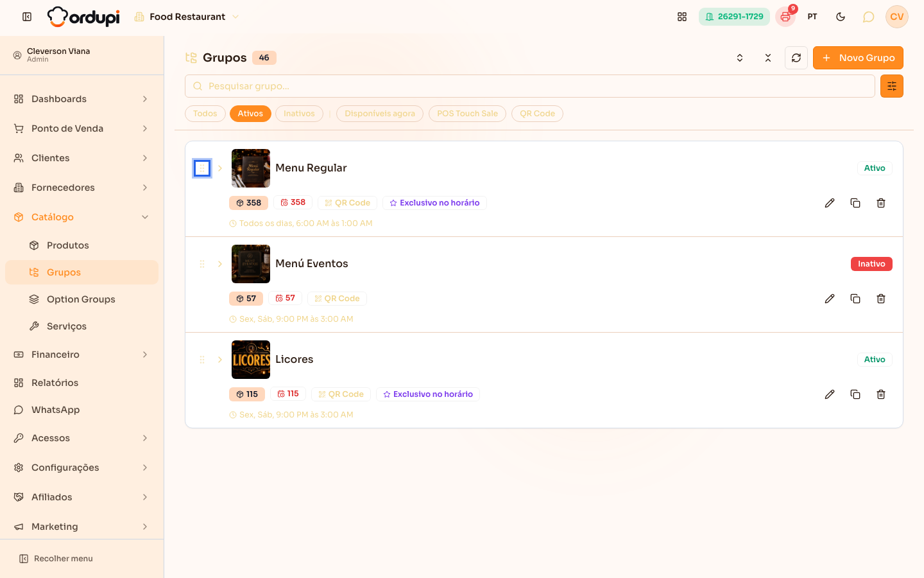Edit the Menu Regular group with pencil icon

[830, 203]
